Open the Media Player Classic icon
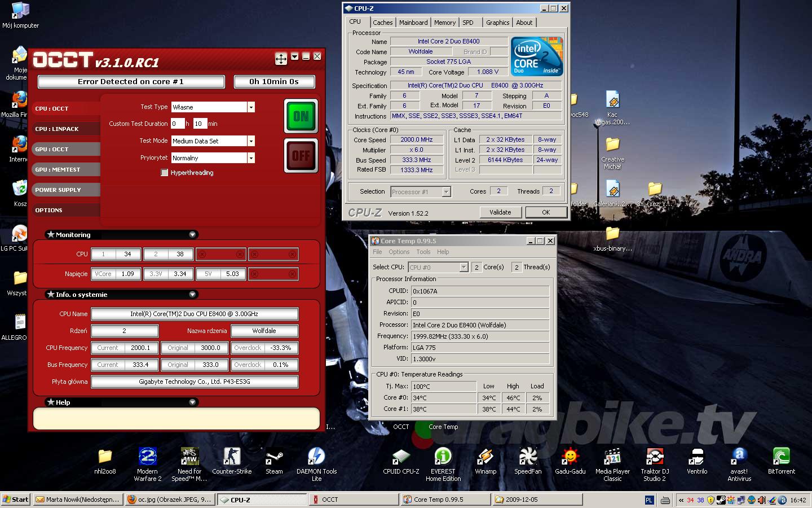812x508 pixels. [x=612, y=464]
